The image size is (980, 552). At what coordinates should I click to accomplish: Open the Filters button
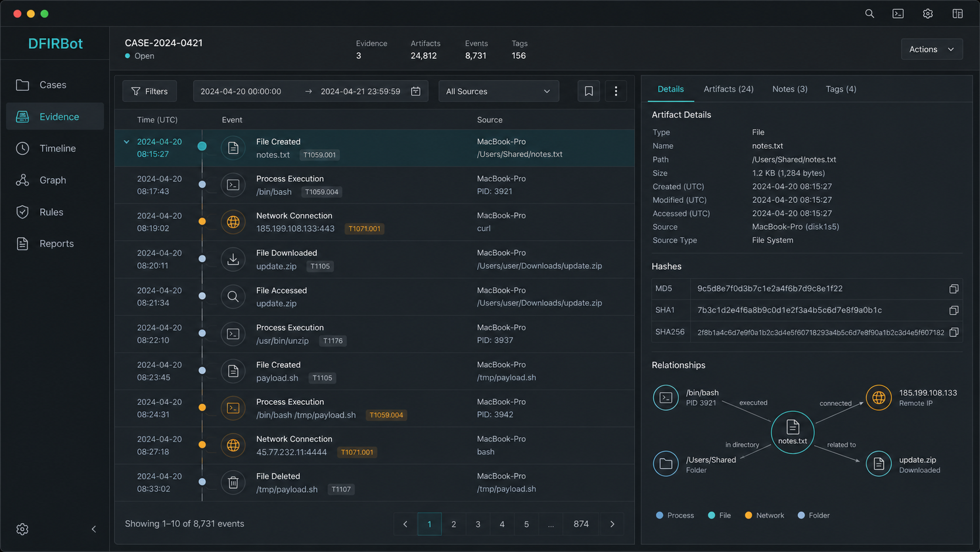pos(149,92)
